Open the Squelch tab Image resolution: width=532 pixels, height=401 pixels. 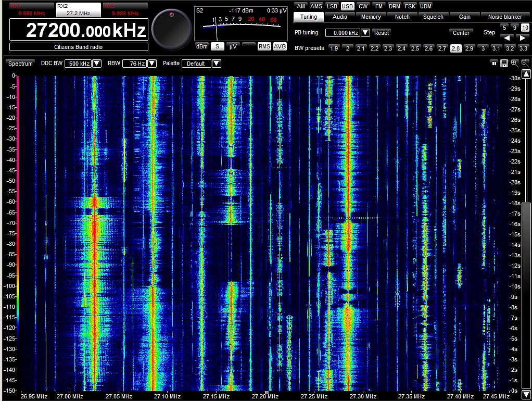tap(433, 17)
